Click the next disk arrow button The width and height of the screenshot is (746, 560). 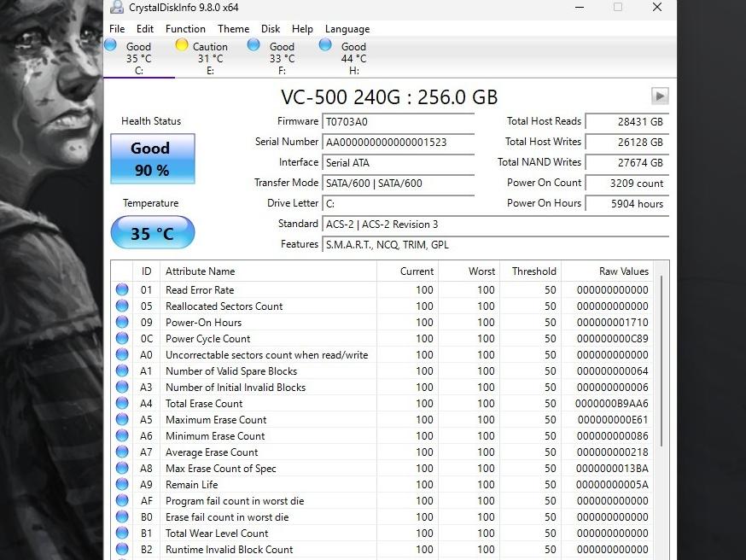coord(660,96)
